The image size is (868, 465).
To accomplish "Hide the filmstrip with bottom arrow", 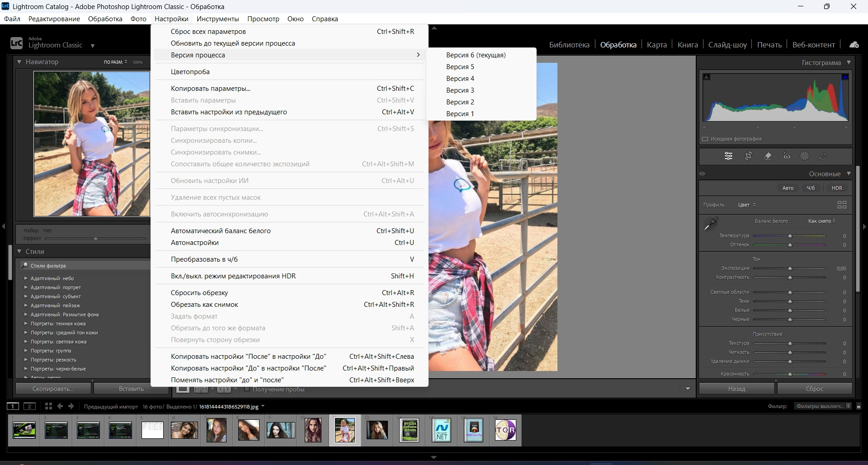I will point(434,457).
